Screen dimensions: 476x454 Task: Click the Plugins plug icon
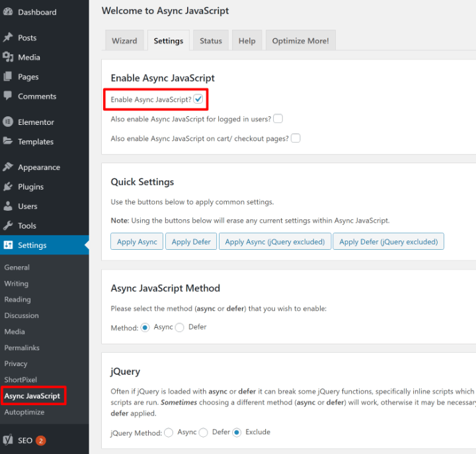[8, 186]
